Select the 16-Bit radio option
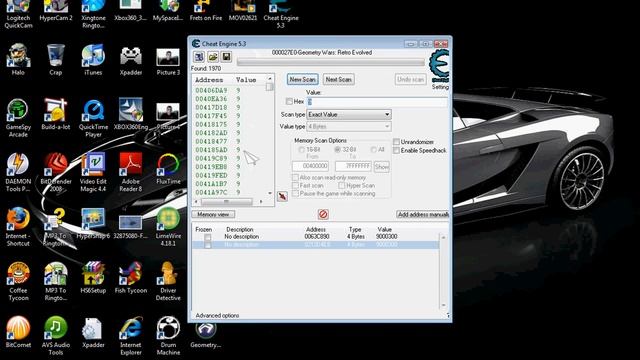Image resolution: width=640 pixels, height=360 pixels. coord(302,150)
